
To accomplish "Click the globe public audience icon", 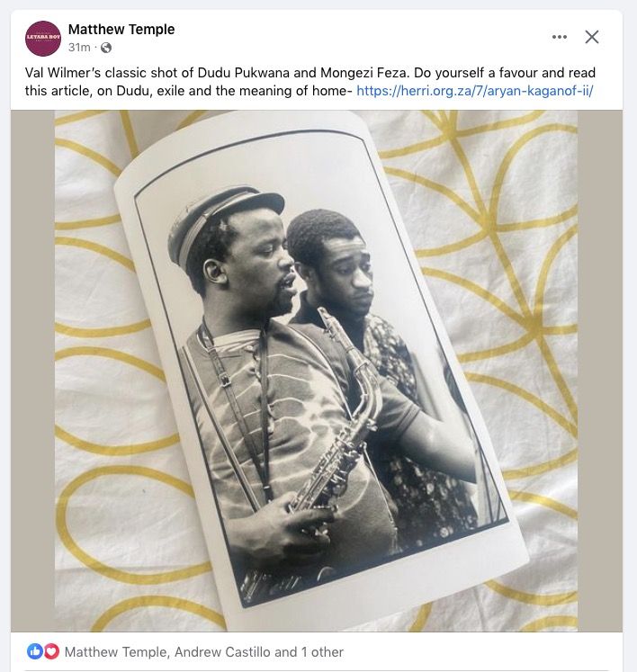I will pos(106,48).
